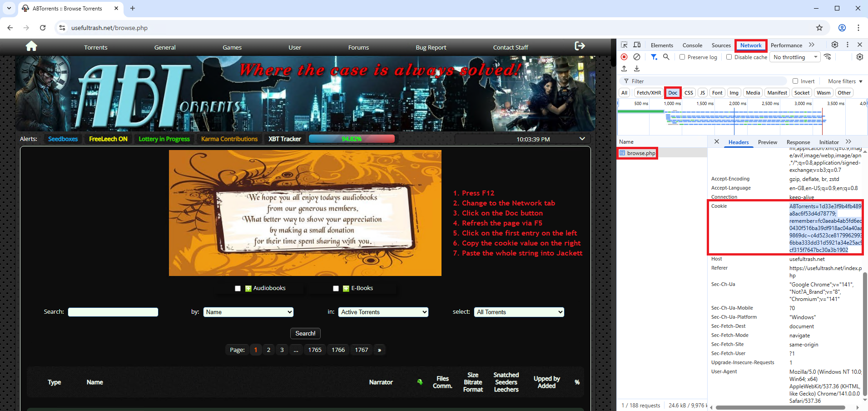Open Network panel settings gear
Viewport: 868px width, 411px height.
[x=860, y=57]
